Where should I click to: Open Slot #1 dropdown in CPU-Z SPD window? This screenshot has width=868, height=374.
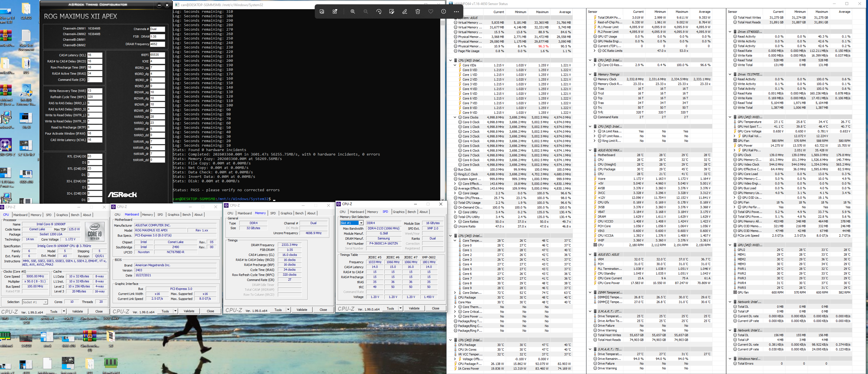pos(361,223)
